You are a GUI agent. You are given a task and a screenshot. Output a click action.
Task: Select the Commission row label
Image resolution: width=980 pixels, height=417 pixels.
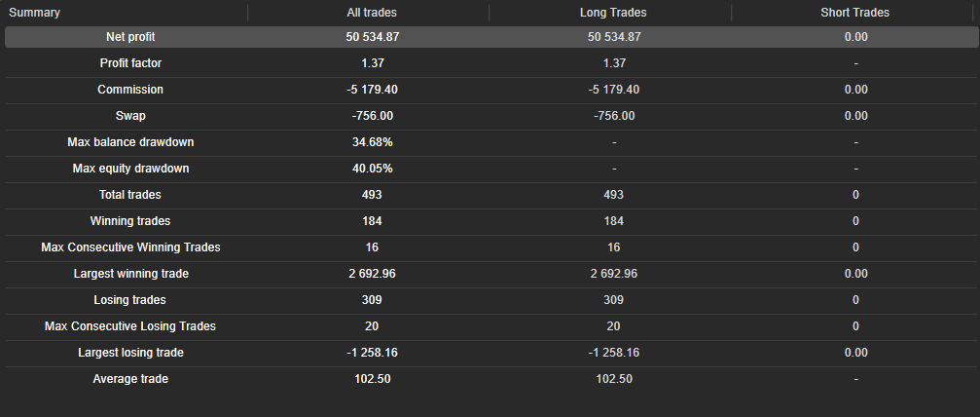(130, 90)
